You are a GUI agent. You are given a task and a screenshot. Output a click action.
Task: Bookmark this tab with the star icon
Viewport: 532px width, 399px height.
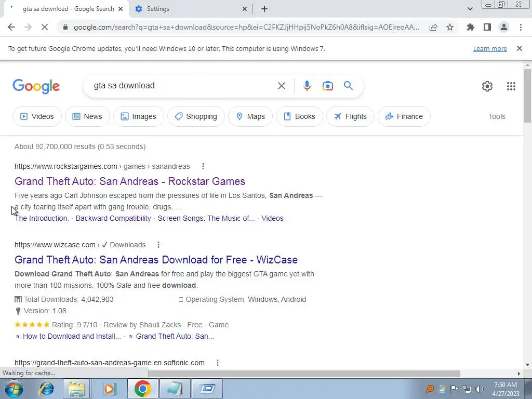pos(450,27)
